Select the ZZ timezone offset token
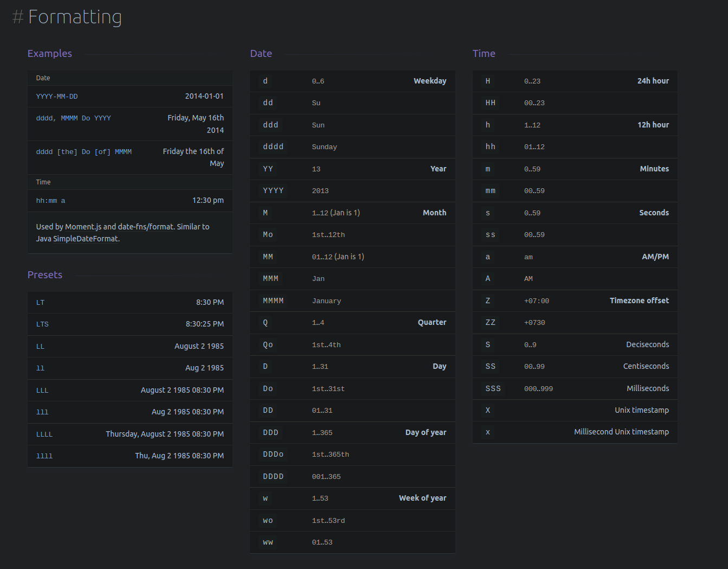The width and height of the screenshot is (728, 569). pyautogui.click(x=490, y=322)
